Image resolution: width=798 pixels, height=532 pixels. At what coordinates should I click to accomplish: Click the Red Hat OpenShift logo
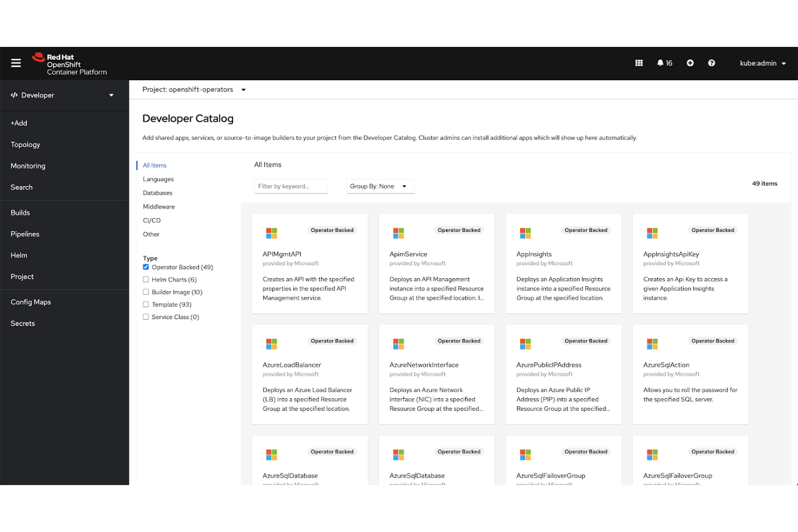[69, 63]
